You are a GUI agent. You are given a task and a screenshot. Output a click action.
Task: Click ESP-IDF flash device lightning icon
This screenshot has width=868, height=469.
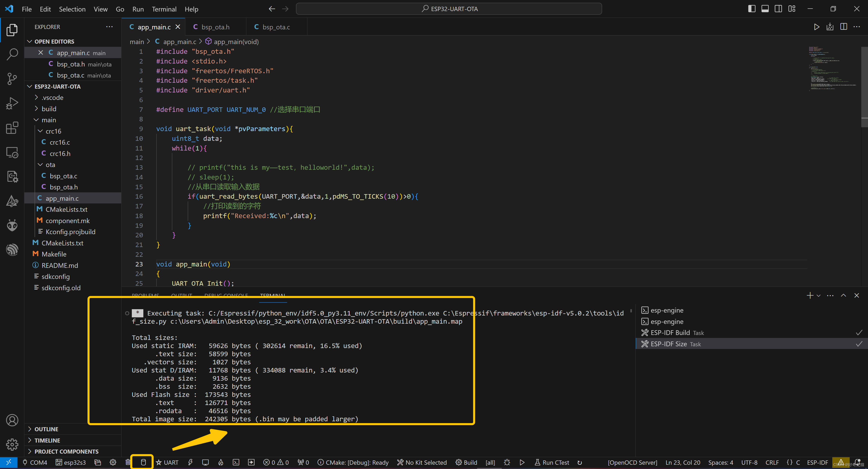(190, 462)
